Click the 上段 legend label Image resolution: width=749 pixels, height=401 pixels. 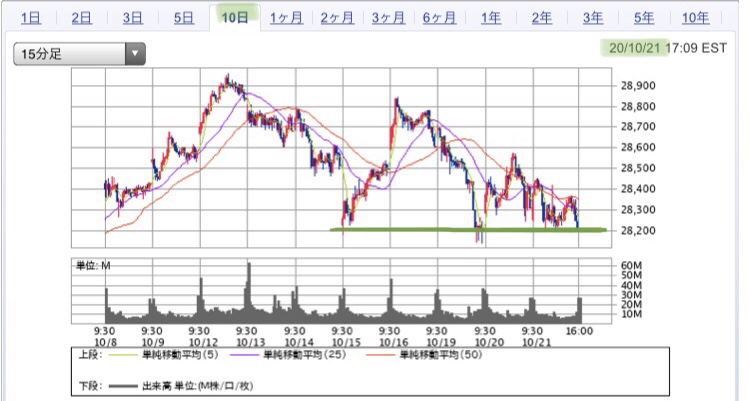click(90, 355)
